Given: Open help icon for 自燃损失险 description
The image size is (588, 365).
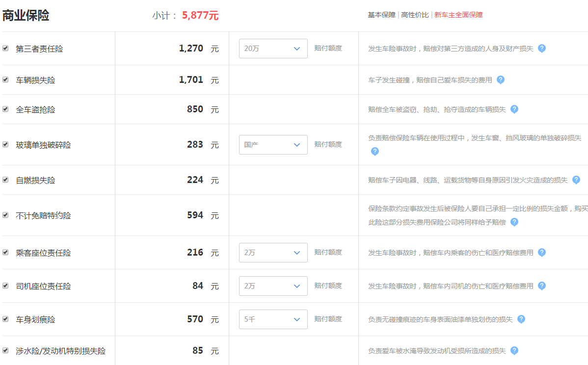Looking at the screenshot, I should (x=576, y=180).
